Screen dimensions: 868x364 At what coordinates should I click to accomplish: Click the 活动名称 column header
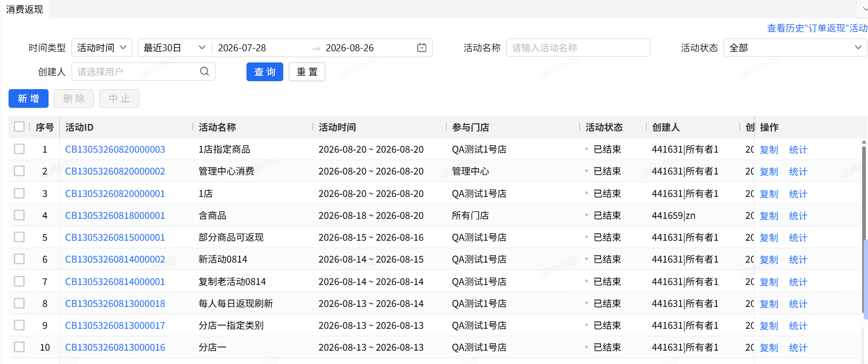click(x=217, y=127)
